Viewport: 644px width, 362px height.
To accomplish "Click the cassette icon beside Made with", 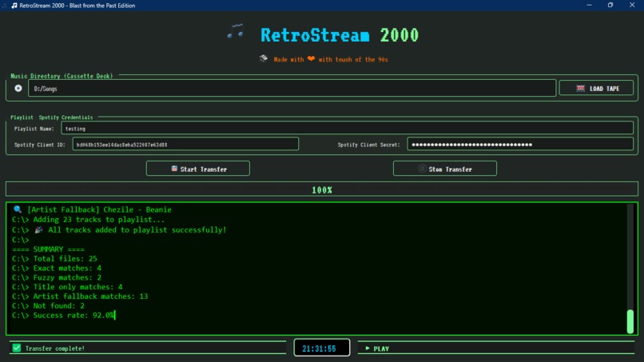I will 264,58.
